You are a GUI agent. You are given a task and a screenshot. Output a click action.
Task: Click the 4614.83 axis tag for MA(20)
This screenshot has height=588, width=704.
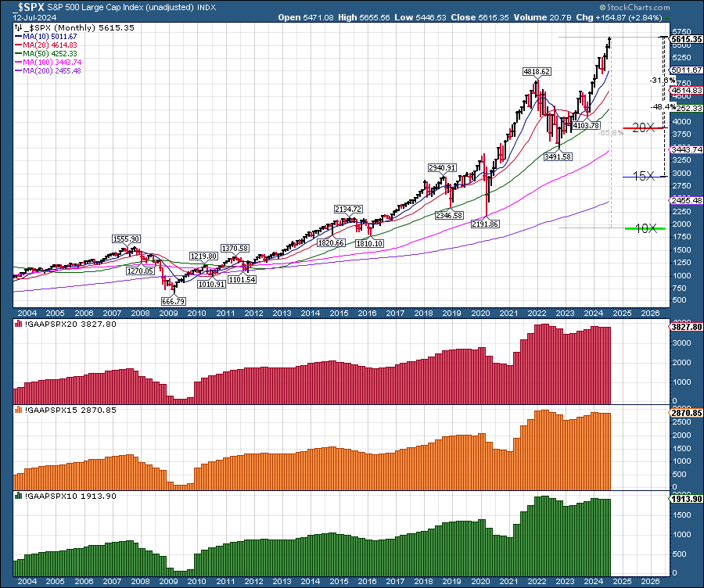pyautogui.click(x=686, y=90)
